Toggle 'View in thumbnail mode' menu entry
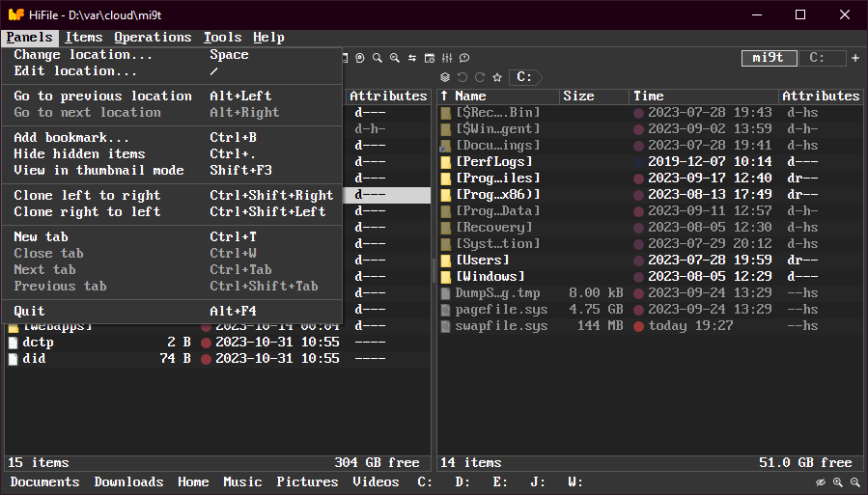 coord(98,170)
